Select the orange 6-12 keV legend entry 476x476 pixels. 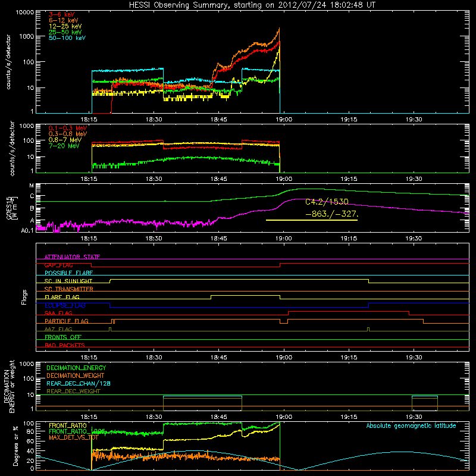[64, 20]
